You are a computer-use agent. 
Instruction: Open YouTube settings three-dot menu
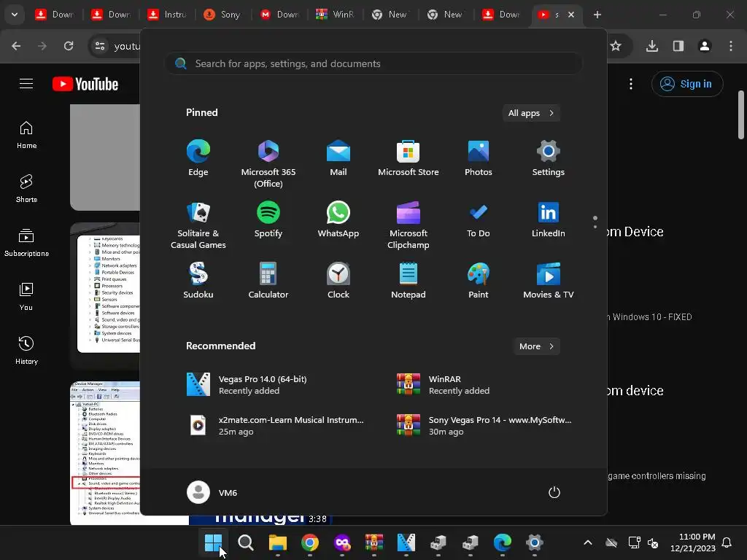(x=631, y=84)
